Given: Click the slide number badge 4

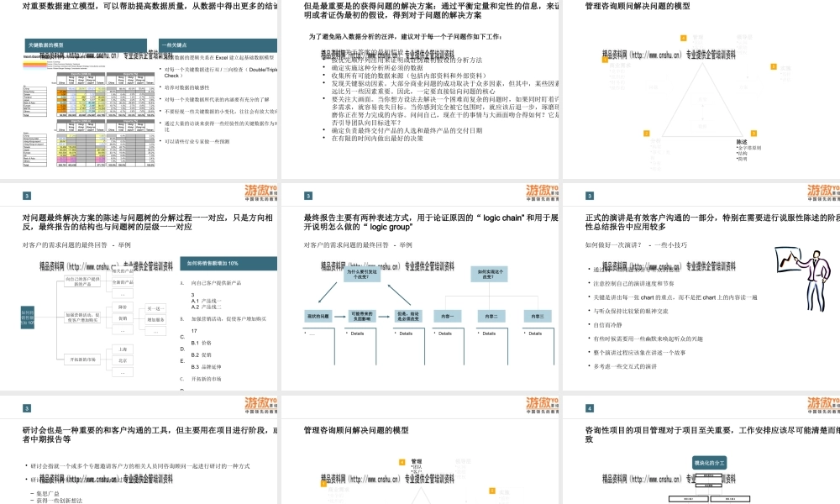Looking at the screenshot, I should tap(590, 408).
